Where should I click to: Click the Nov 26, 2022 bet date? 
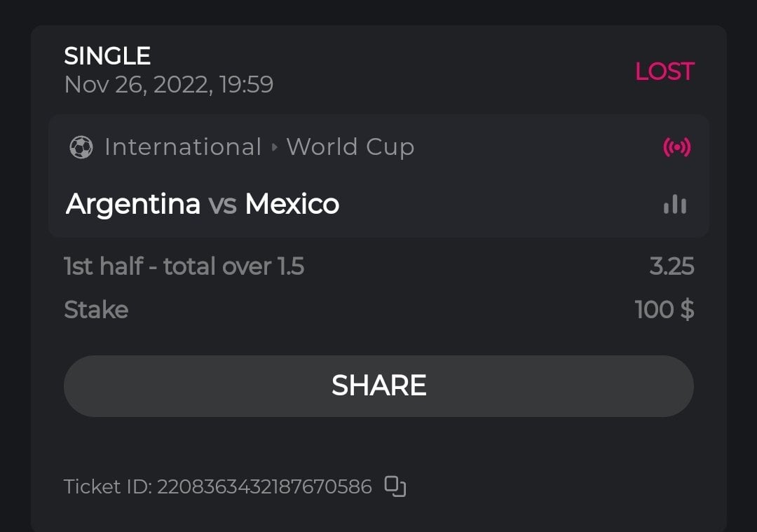168,85
